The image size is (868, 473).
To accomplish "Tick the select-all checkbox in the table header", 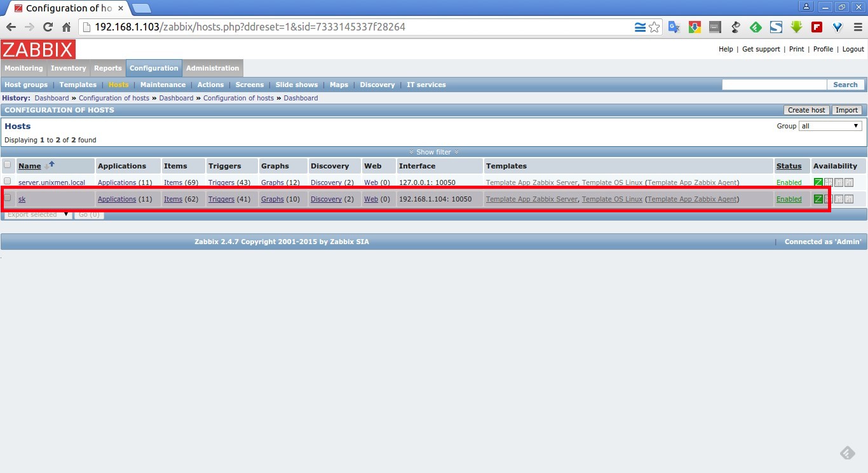I will (8, 165).
